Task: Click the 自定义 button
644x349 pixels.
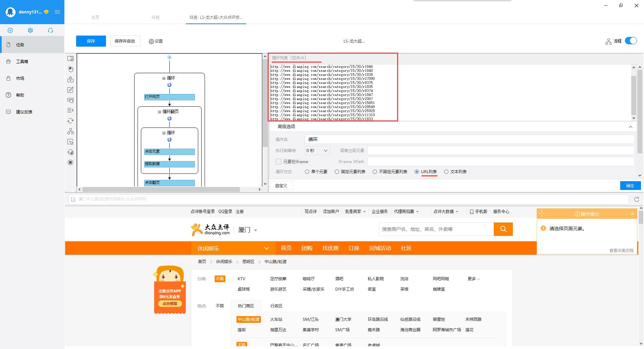Action: 281,186
